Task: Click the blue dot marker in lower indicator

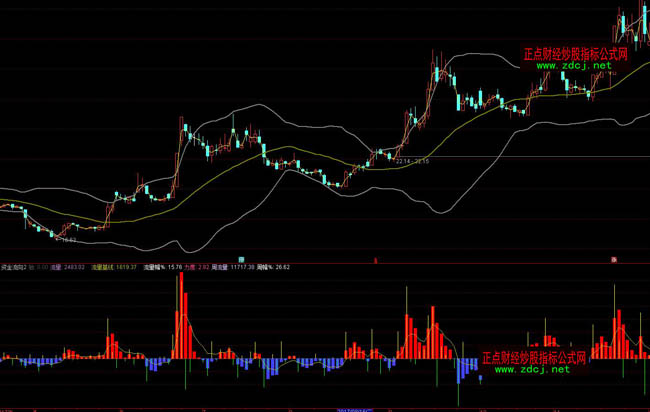Action: pyautogui.click(x=481, y=378)
